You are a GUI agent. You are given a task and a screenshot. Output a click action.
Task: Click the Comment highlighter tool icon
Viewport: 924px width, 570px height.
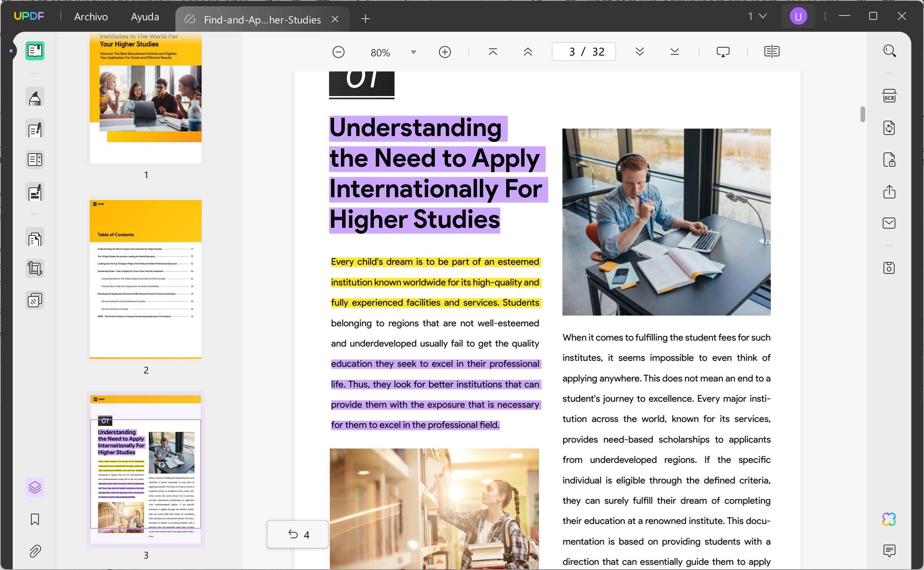pos(35,97)
